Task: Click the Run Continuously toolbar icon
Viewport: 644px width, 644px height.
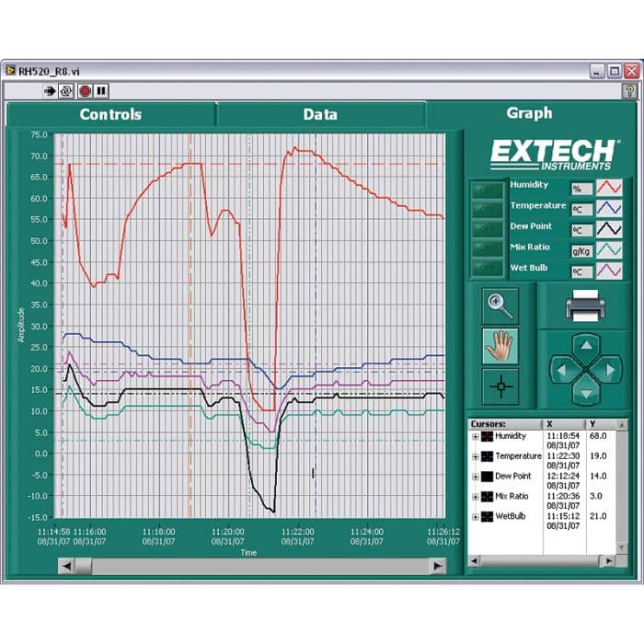Action: click(66, 91)
